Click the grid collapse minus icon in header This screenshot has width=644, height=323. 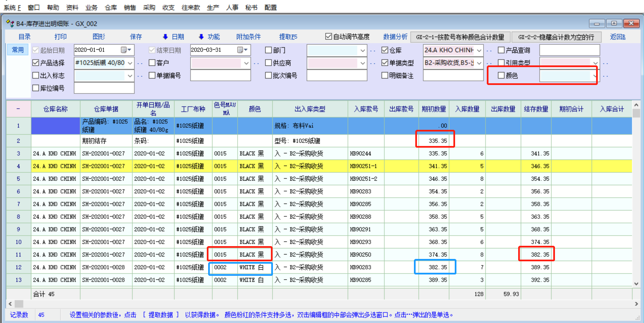click(18, 109)
